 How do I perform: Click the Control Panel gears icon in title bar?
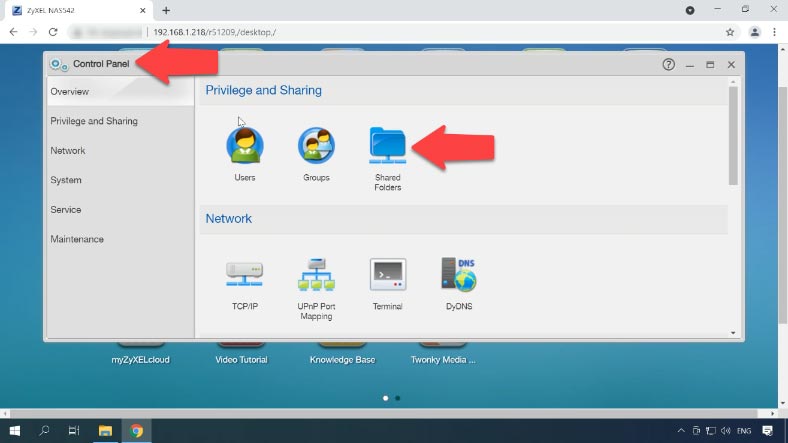pyautogui.click(x=59, y=64)
